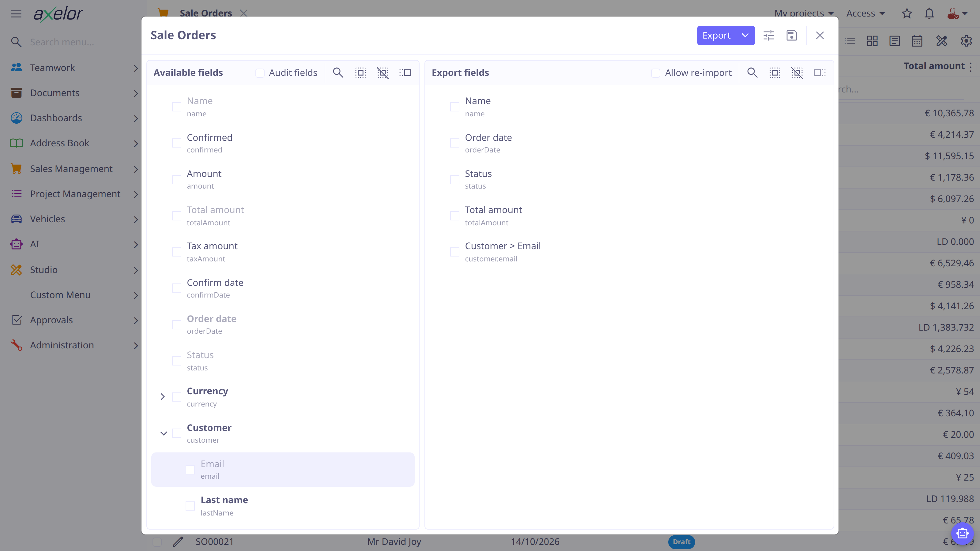Open Access dropdown
The image size is (980, 551).
865,13
